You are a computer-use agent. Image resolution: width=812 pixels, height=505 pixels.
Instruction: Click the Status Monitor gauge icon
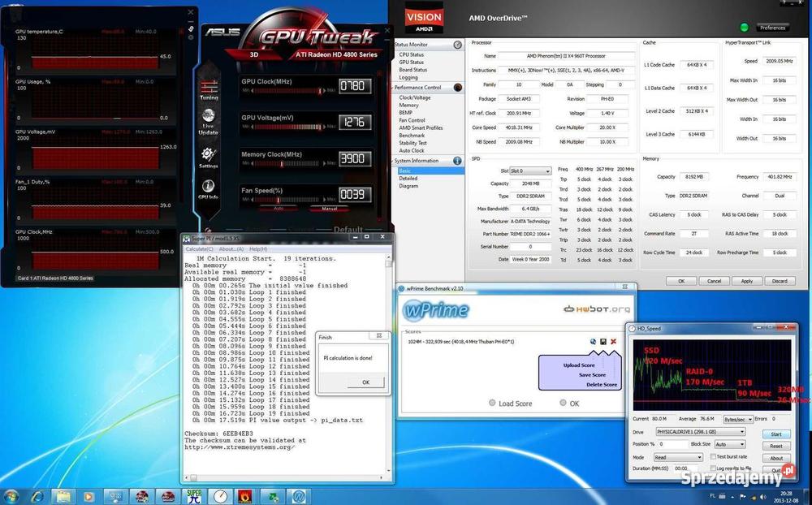point(458,45)
